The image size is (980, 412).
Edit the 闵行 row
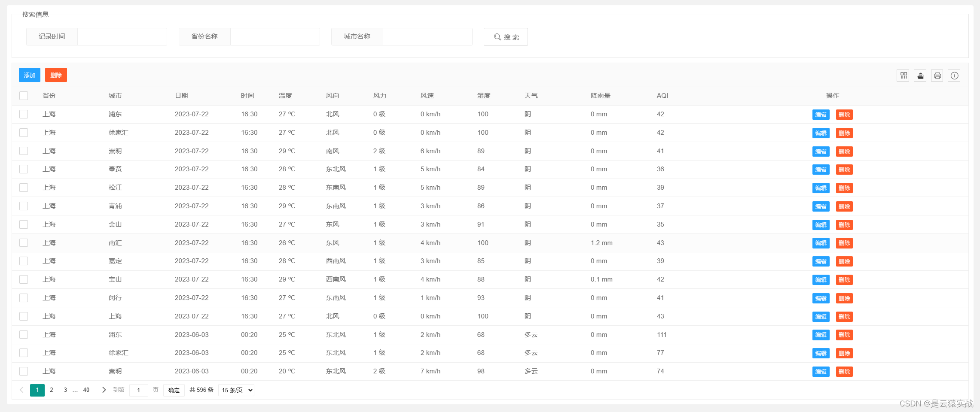pos(821,298)
